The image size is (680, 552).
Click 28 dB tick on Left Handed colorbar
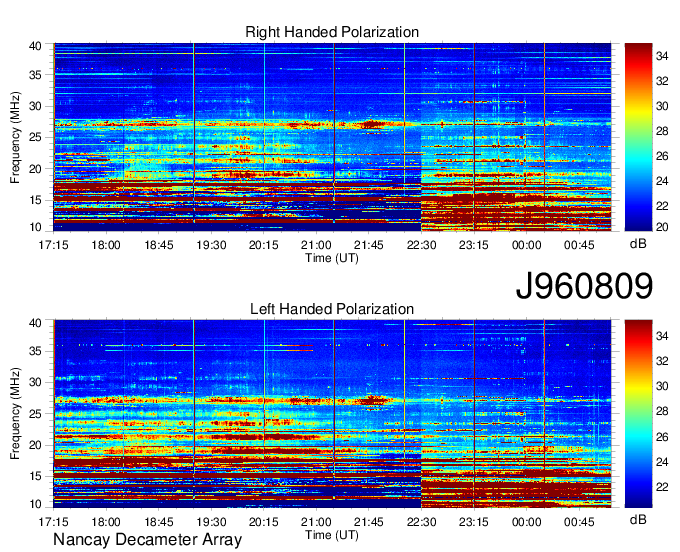662,411
